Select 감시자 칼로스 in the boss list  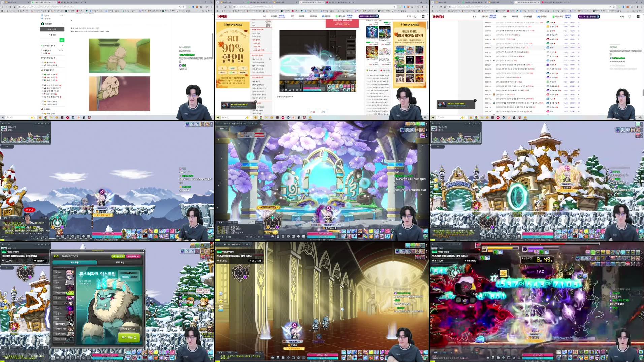pos(63,334)
